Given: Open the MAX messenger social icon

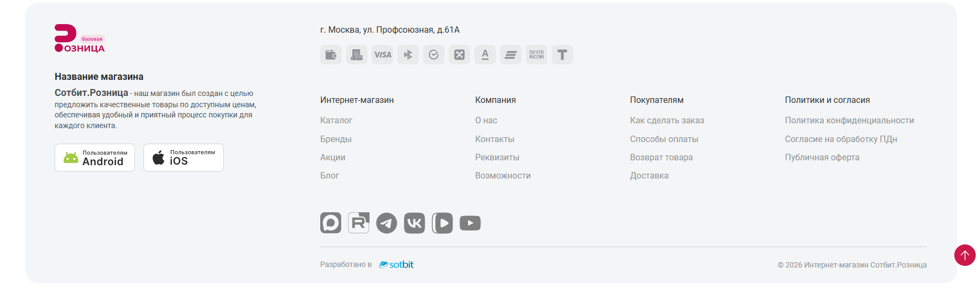Looking at the screenshot, I should pos(331,223).
